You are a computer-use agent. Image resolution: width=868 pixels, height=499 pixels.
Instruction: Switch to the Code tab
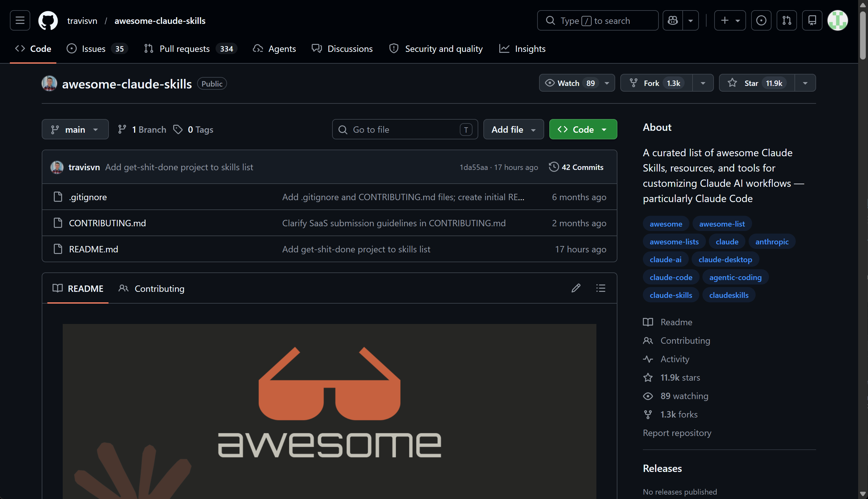33,49
